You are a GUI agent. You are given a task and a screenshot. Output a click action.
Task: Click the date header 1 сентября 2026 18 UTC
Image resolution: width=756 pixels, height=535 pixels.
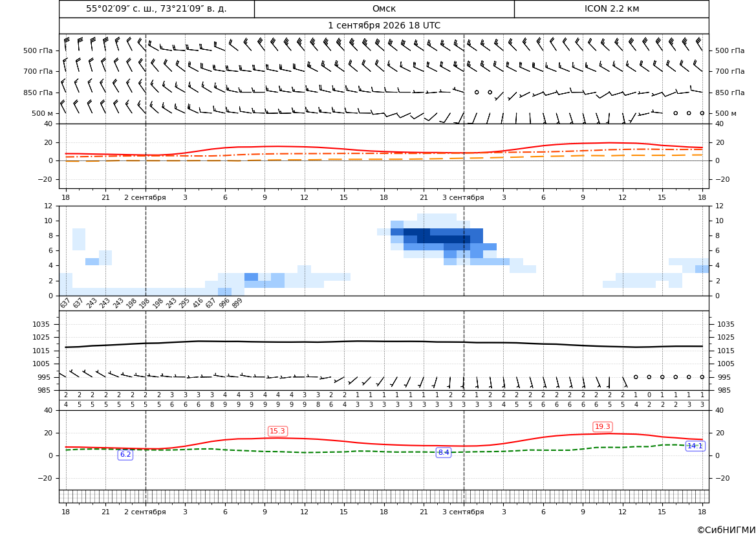pyautogui.click(x=384, y=26)
